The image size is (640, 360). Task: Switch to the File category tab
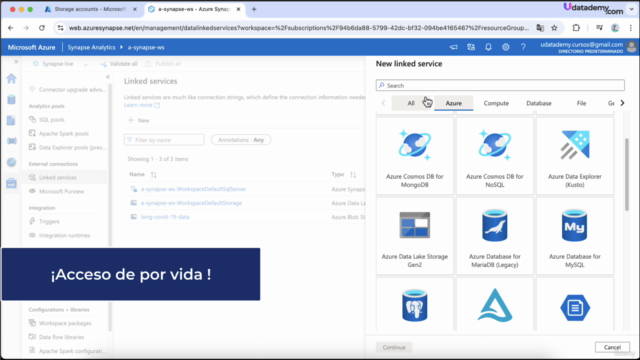pyautogui.click(x=581, y=103)
